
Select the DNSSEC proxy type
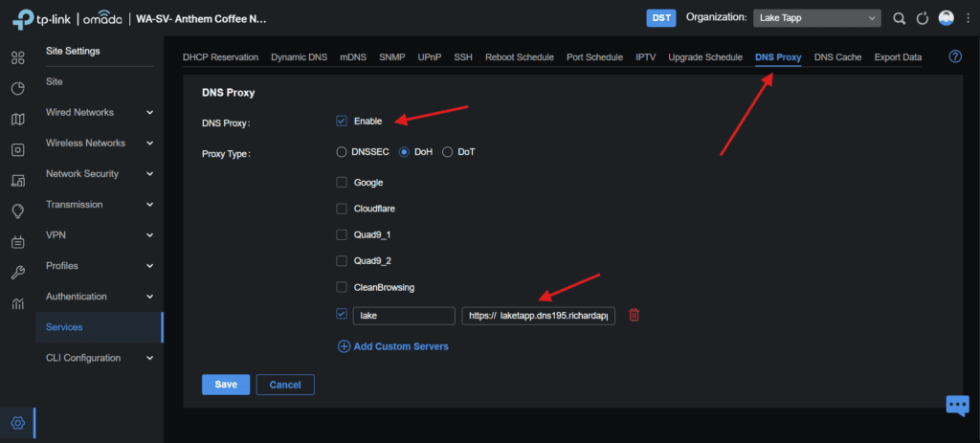pyautogui.click(x=342, y=152)
